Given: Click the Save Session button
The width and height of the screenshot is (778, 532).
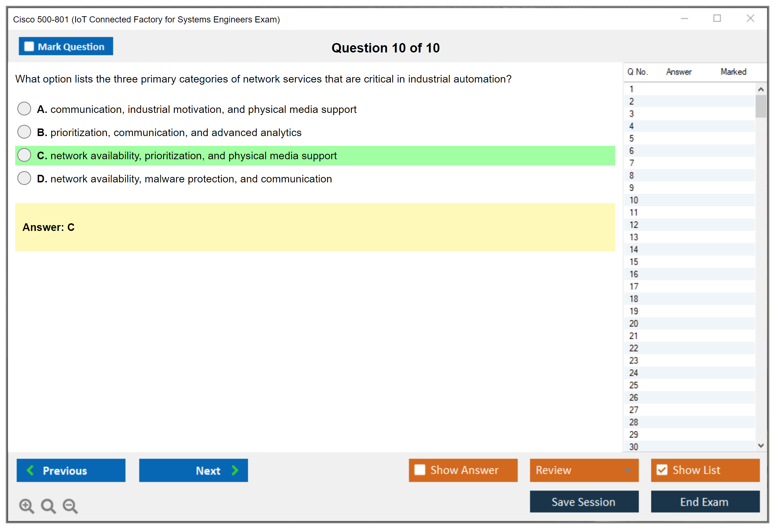Looking at the screenshot, I should [x=584, y=502].
